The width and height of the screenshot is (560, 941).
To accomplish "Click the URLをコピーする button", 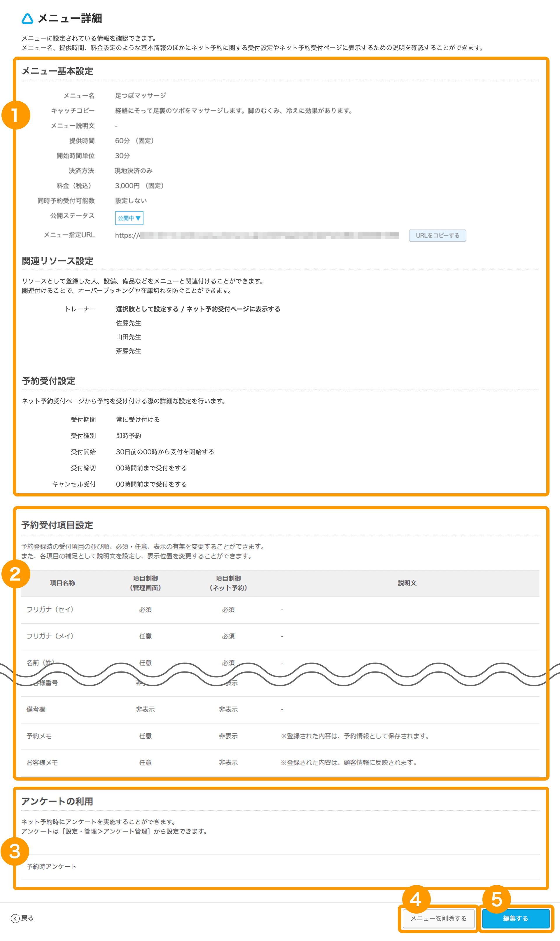I will click(437, 235).
